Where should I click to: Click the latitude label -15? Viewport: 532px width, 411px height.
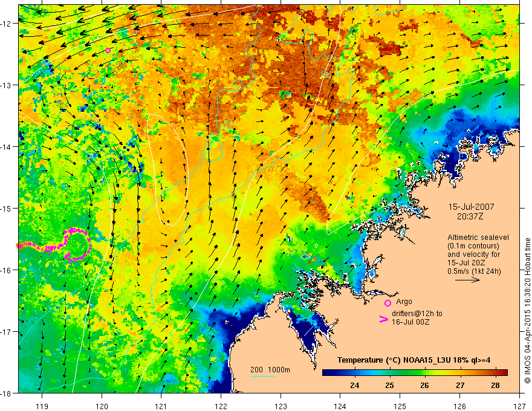pos(7,208)
